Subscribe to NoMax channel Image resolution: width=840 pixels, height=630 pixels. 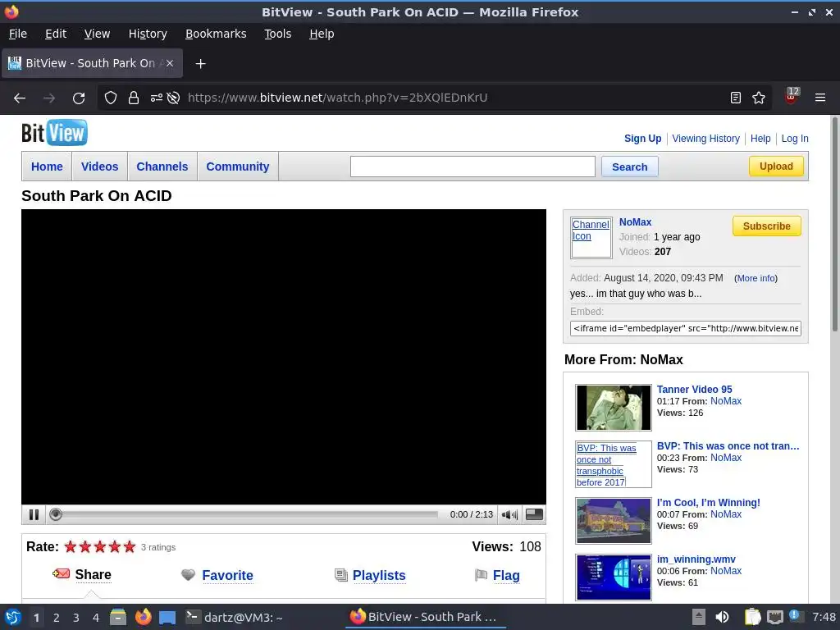(767, 226)
